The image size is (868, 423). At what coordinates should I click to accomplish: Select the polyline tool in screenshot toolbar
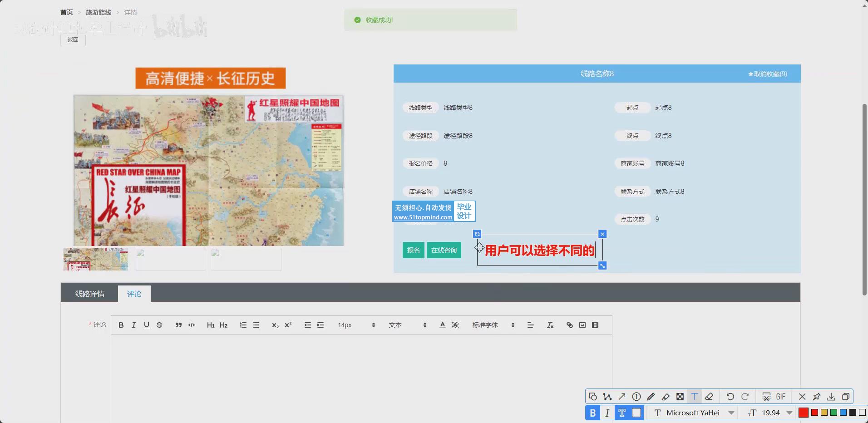(607, 397)
